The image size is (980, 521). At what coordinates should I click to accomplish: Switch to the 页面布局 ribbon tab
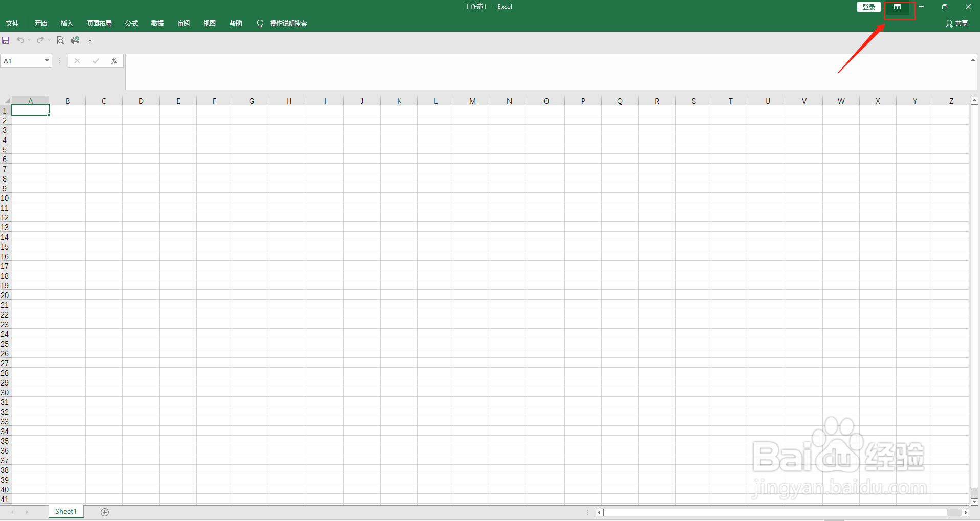point(99,24)
